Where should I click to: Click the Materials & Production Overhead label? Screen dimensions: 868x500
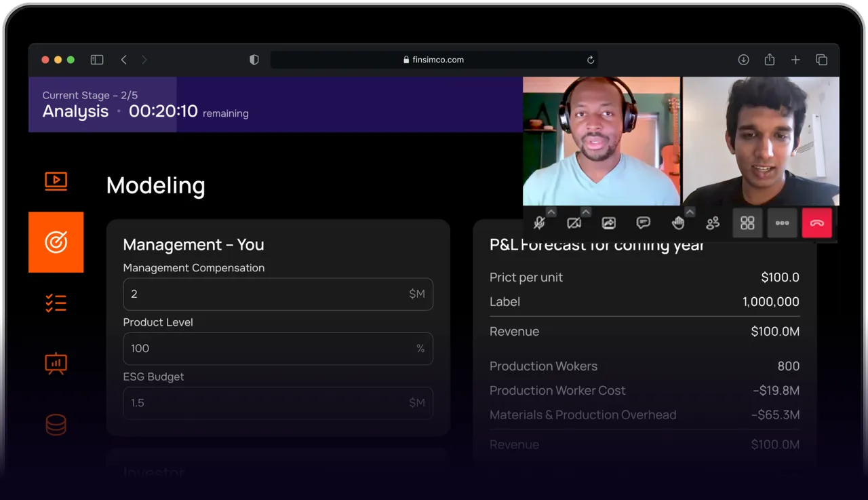coord(583,415)
